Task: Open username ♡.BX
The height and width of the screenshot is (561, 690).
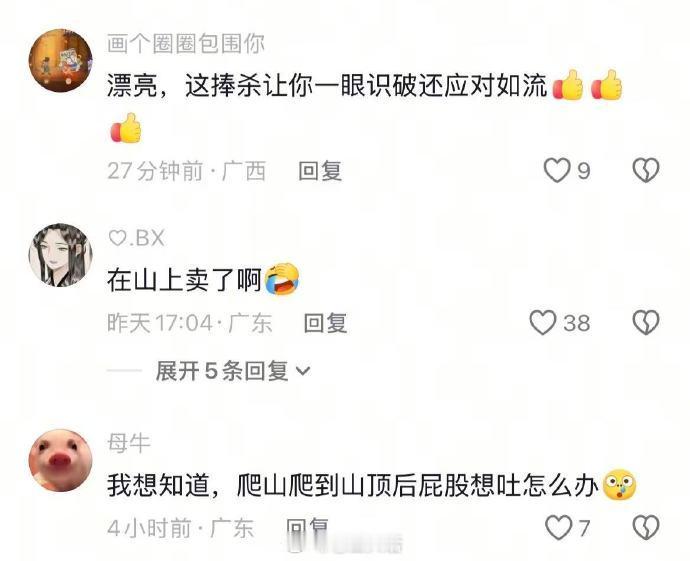Action: (136, 238)
